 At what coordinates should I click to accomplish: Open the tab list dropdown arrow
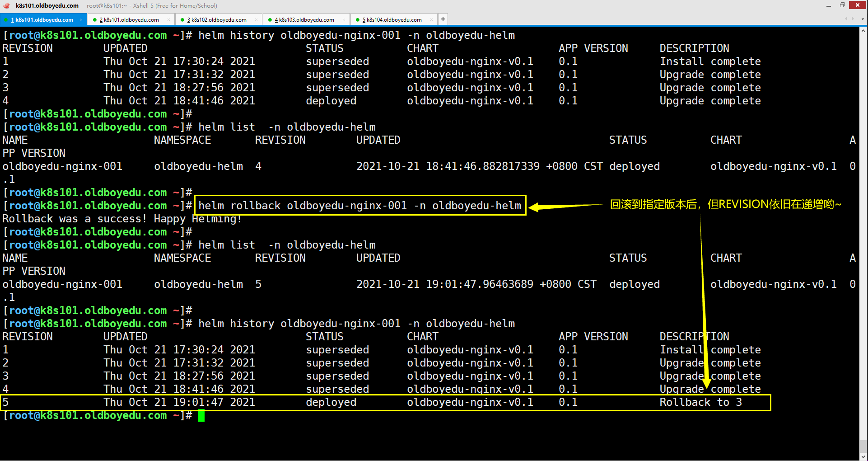pyautogui.click(x=863, y=19)
